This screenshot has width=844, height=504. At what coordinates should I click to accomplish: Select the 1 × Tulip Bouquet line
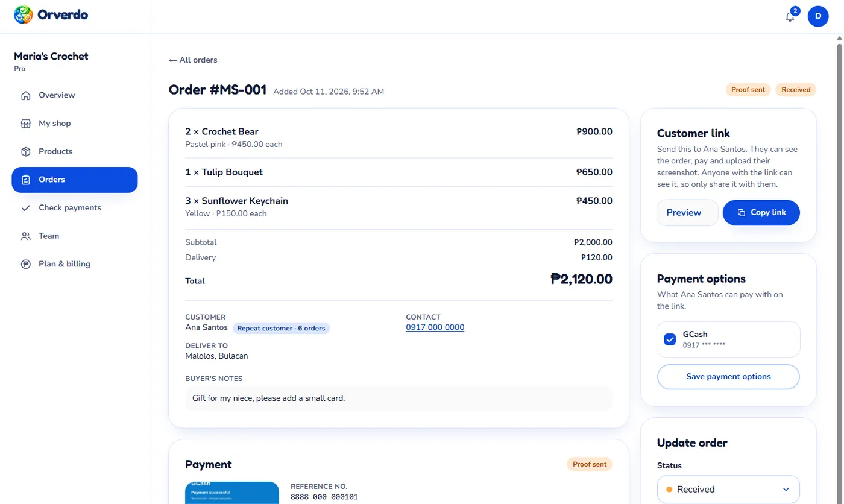coord(399,172)
